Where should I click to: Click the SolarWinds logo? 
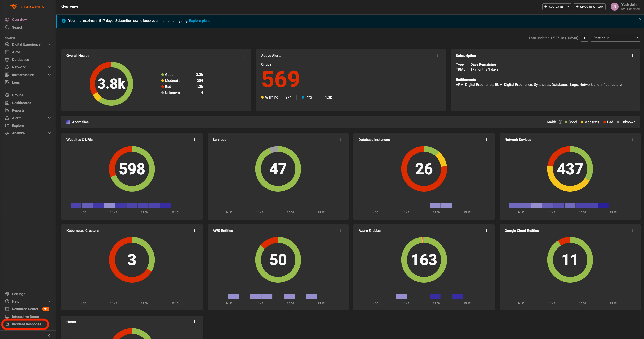pyautogui.click(x=27, y=7)
